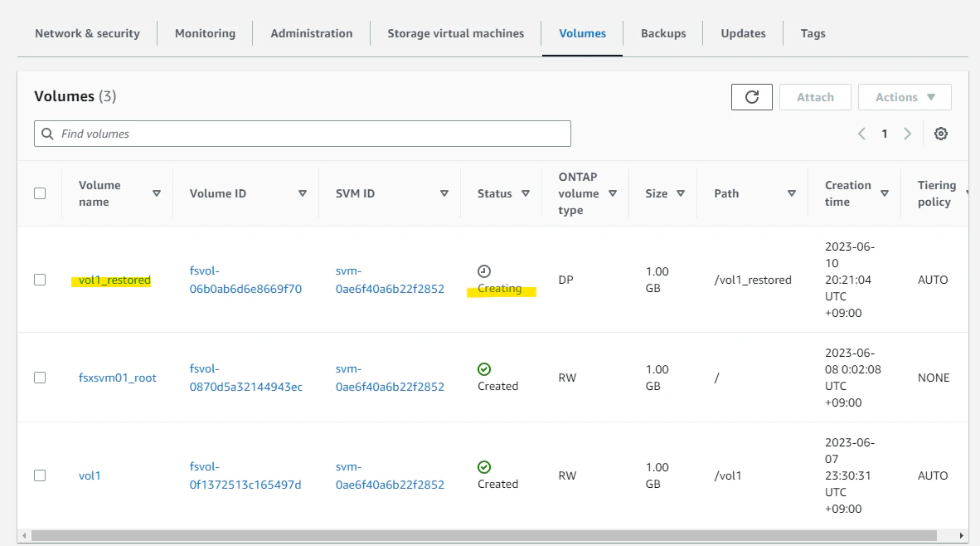
Task: Switch to Network & security tab
Action: tap(88, 33)
